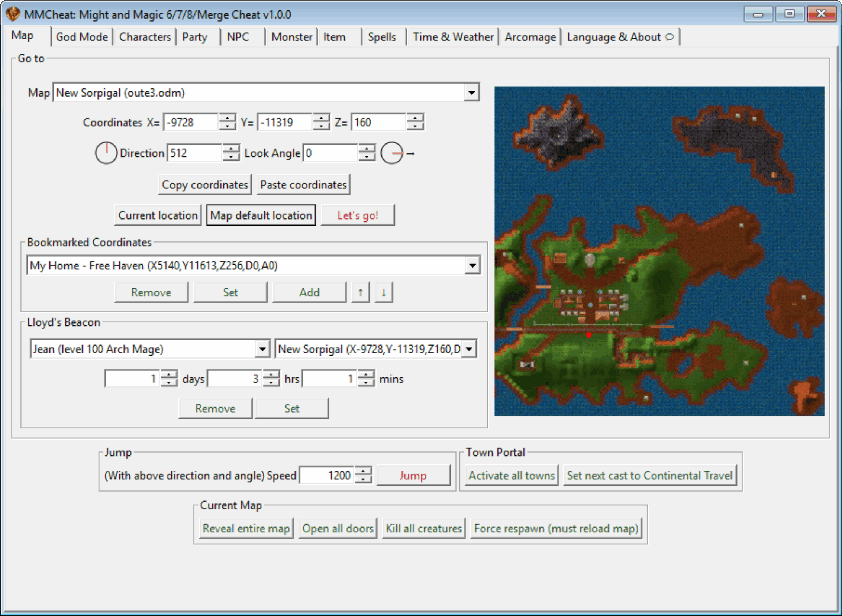Click Force respawn (must reload map)
Viewport: 842px width, 616px height.
556,528
